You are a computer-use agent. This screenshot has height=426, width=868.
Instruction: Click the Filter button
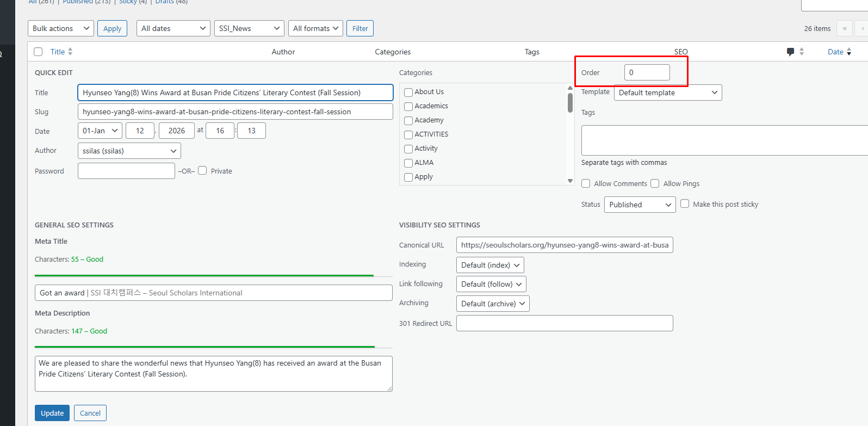point(360,28)
